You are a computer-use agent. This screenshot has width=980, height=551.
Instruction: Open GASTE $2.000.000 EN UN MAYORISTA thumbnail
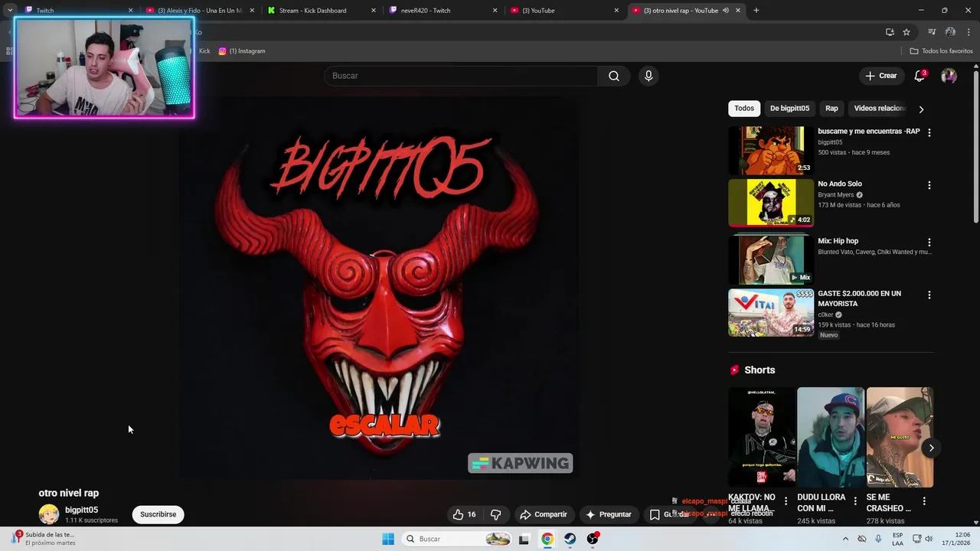[770, 312]
